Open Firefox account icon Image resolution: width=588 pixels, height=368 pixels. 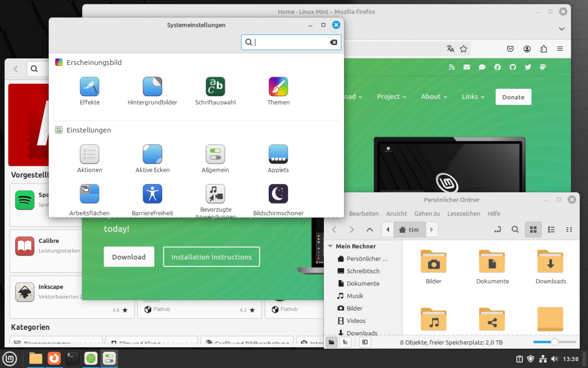click(x=527, y=49)
